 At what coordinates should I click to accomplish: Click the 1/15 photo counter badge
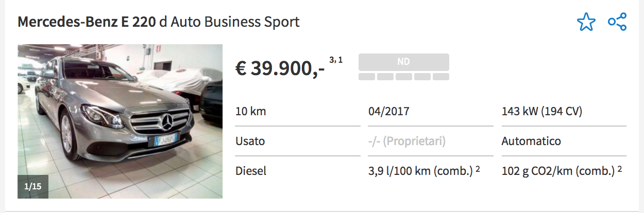pos(33,187)
